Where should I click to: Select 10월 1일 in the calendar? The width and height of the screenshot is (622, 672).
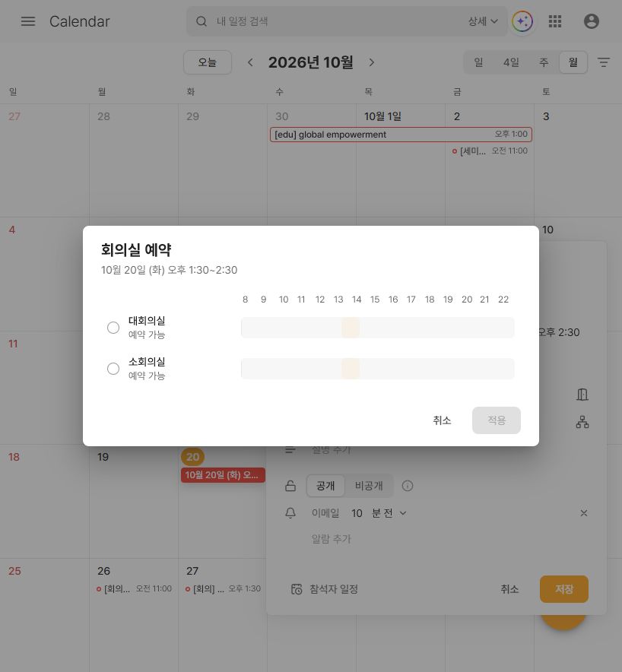pyautogui.click(x=382, y=116)
